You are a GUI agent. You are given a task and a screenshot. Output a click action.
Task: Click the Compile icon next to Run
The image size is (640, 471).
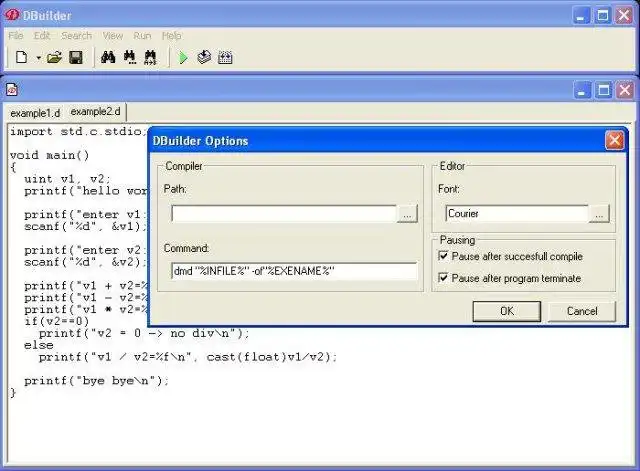[x=204, y=58]
